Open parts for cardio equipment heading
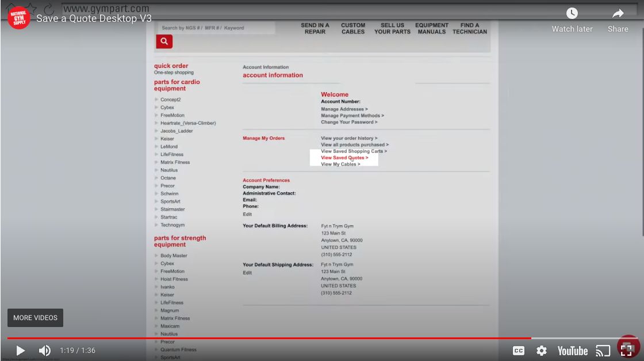The height and width of the screenshot is (361, 644). point(177,85)
